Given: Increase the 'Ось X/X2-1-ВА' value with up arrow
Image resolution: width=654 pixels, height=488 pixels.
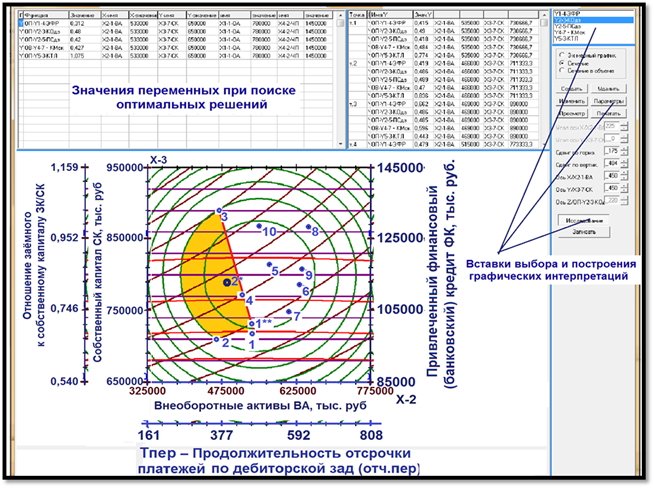Looking at the screenshot, I should pos(624,174).
